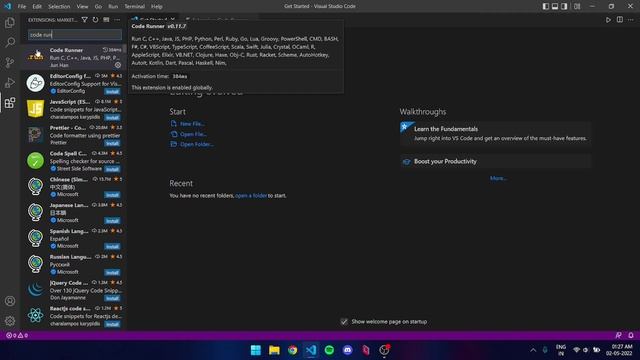640x360 pixels.
Task: Toggle the primary side bar
Action: tap(546, 6)
